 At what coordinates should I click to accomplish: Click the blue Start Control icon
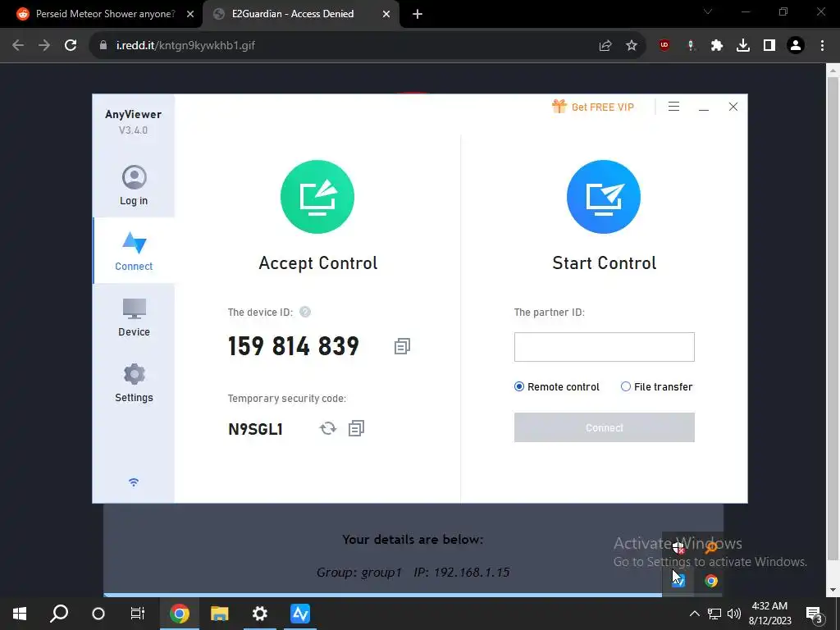click(604, 197)
